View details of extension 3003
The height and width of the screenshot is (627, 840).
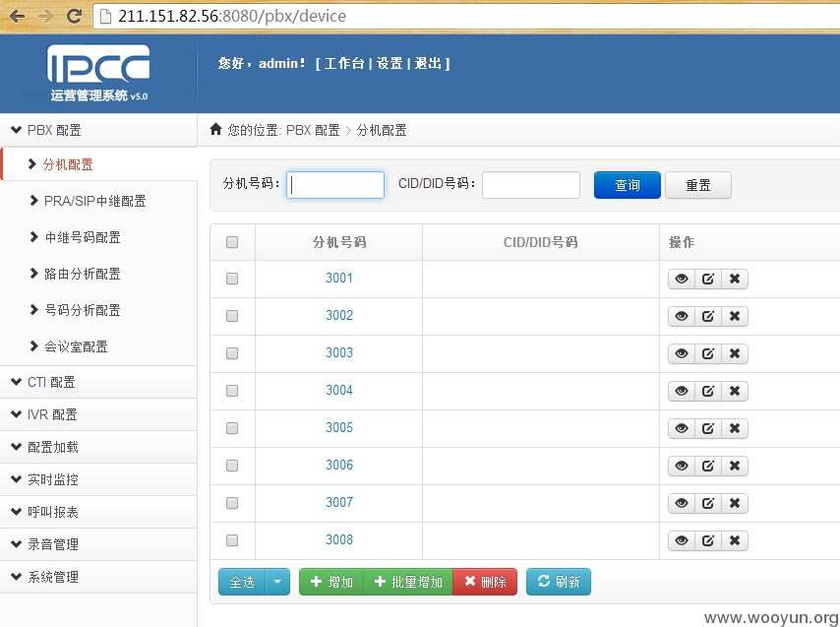click(682, 353)
